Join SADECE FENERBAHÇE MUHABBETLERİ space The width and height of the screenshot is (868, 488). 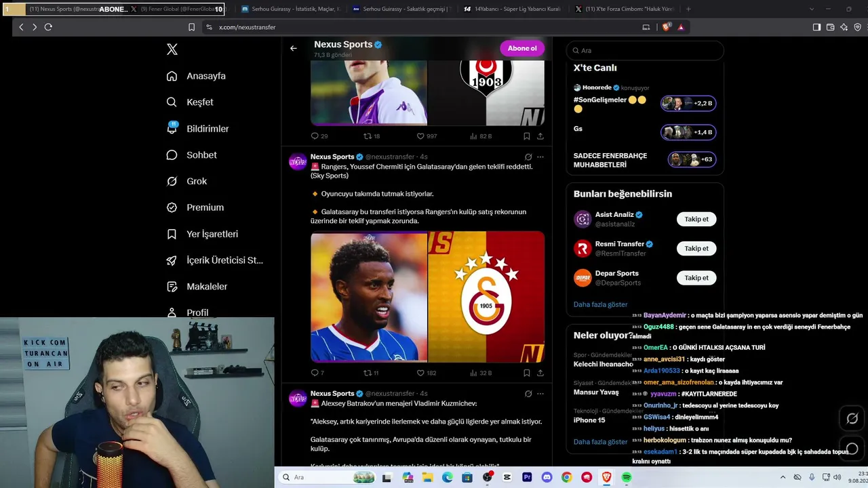click(x=692, y=159)
